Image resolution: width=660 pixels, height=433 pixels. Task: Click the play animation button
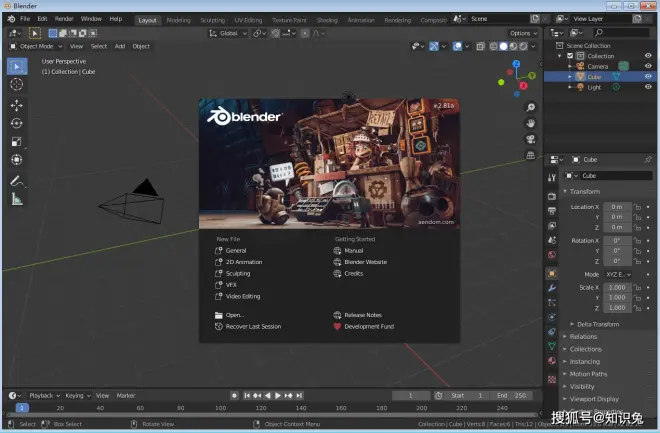tap(278, 396)
